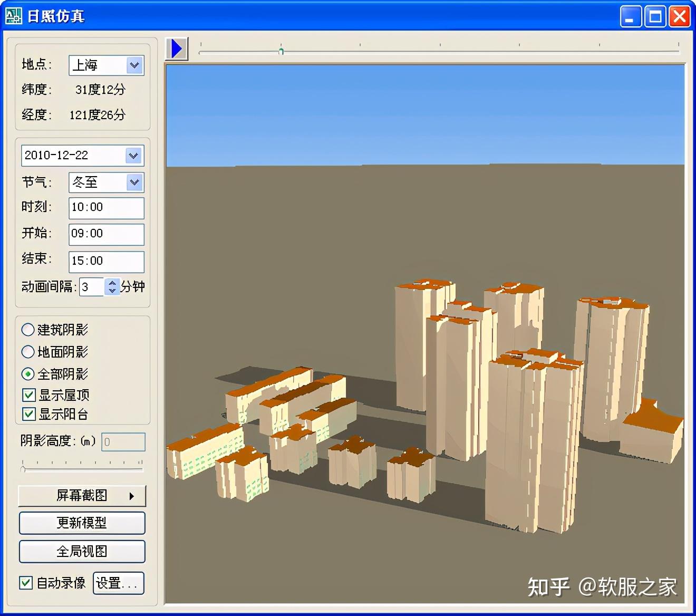The height and width of the screenshot is (616, 696).
Task: Click the 更新模型 button
Action: click(82, 523)
